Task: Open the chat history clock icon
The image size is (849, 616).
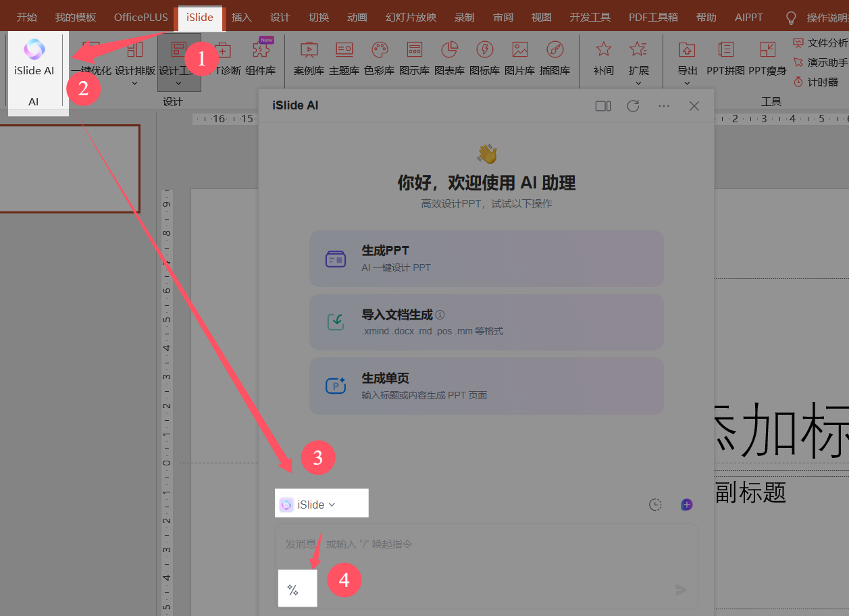Action: [x=654, y=505]
